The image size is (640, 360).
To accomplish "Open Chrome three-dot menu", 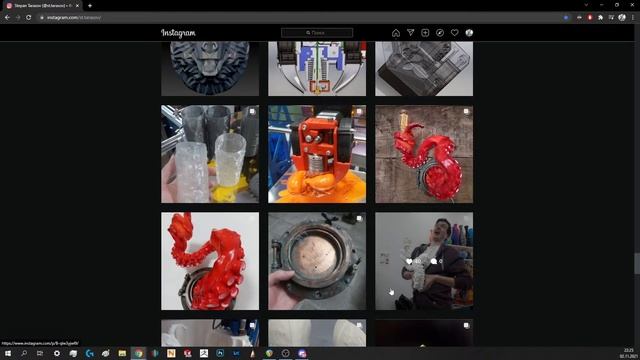I will click(633, 18).
